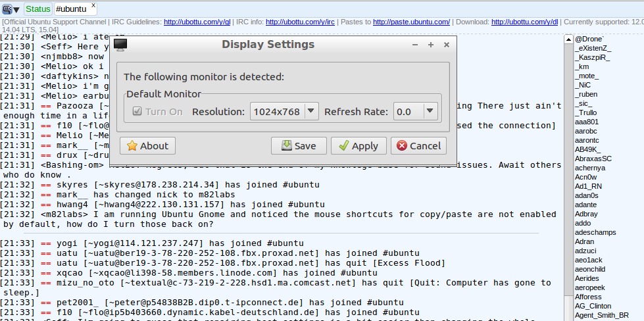Toggle the Turn On checkbox

click(137, 111)
